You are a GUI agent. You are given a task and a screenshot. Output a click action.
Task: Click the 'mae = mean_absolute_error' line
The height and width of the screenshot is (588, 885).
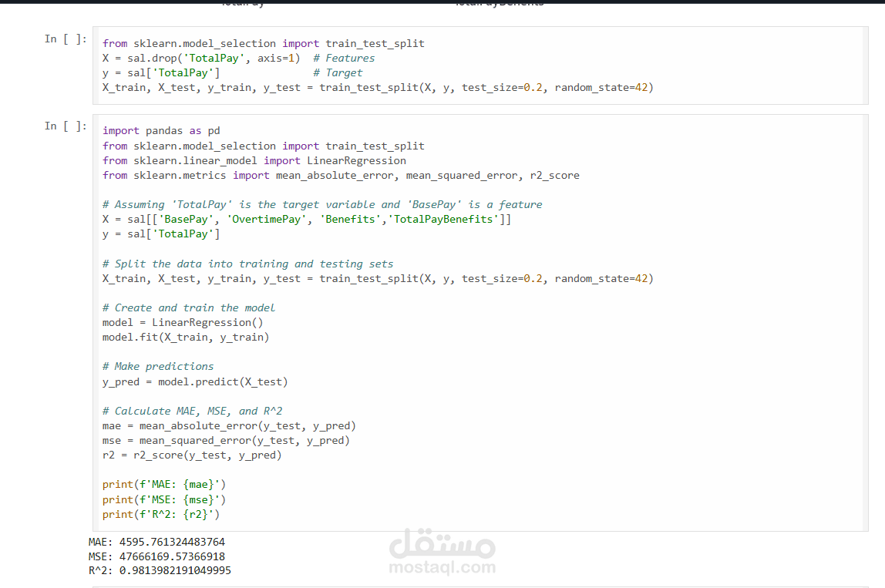pos(229,426)
